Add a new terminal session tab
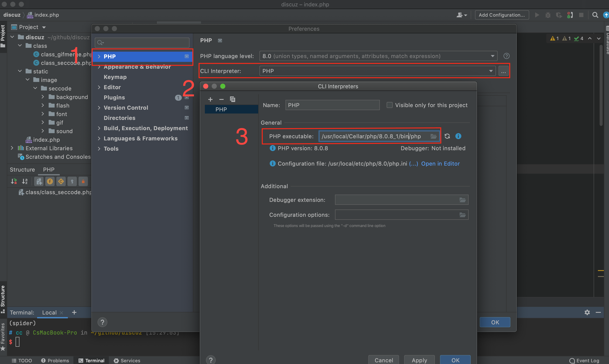609x364 pixels. [74, 312]
